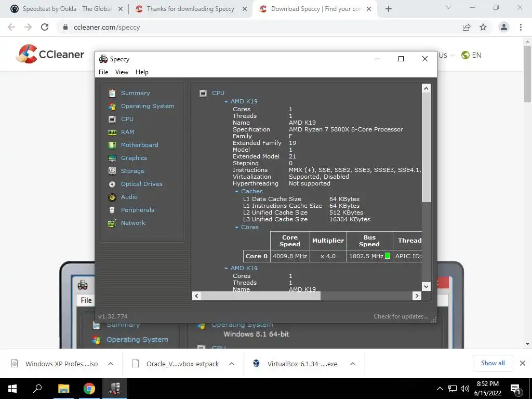Reload the page with the refresh icon
This screenshot has width=532, height=399.
(45, 27)
